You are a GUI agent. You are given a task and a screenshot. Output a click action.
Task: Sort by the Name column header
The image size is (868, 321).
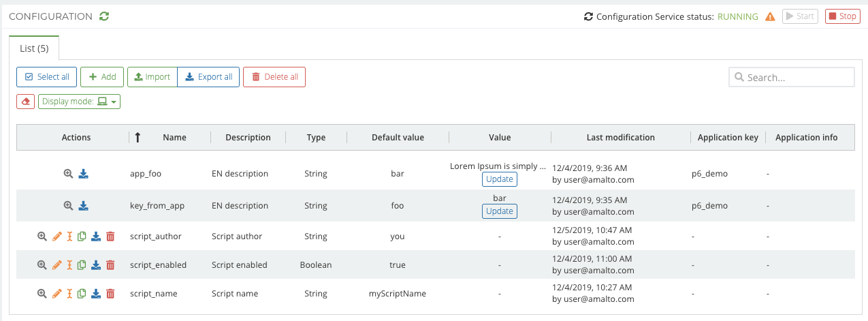point(174,138)
